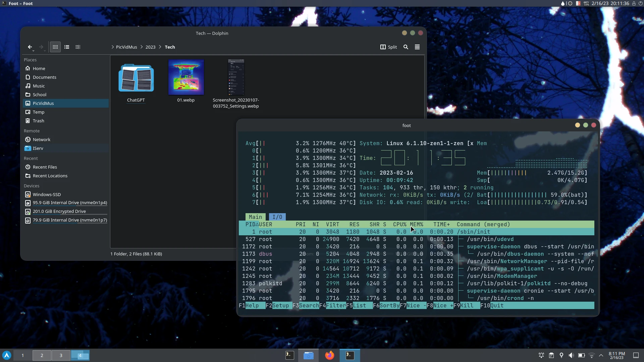The height and width of the screenshot is (362, 644).
Task: Expand the breadcrumb arrow after PicVidMus
Action: click(x=141, y=47)
